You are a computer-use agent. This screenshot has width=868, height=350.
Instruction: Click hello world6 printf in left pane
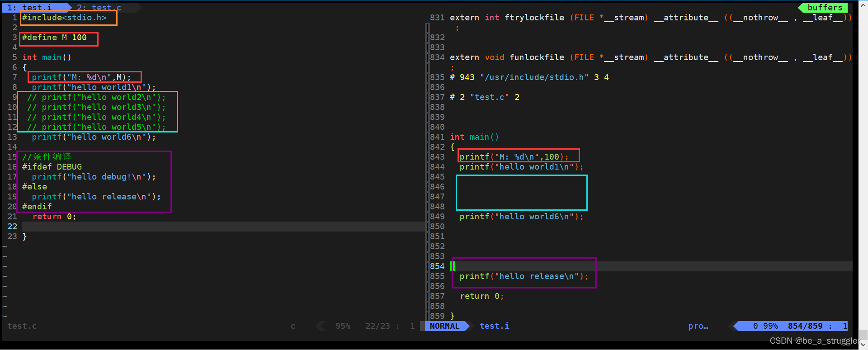point(94,137)
